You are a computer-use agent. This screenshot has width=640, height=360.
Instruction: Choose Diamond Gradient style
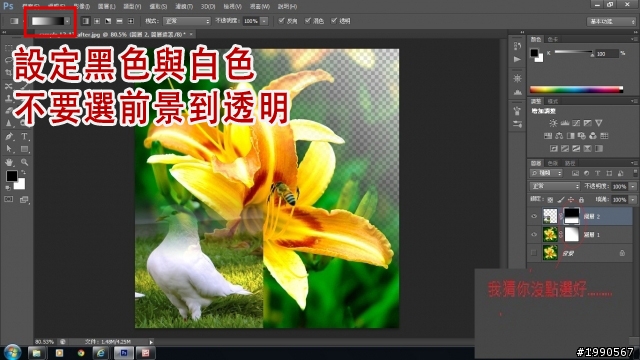point(131,21)
